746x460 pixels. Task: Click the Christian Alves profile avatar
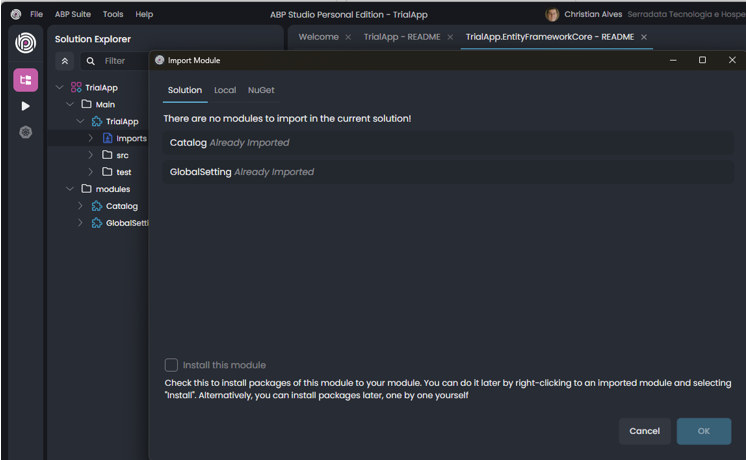coord(552,15)
